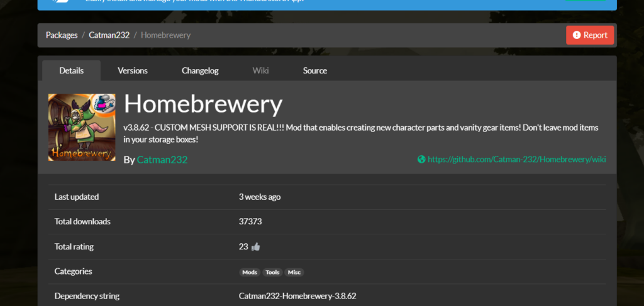Open the Details tab
The width and height of the screenshot is (644, 306).
[72, 70]
